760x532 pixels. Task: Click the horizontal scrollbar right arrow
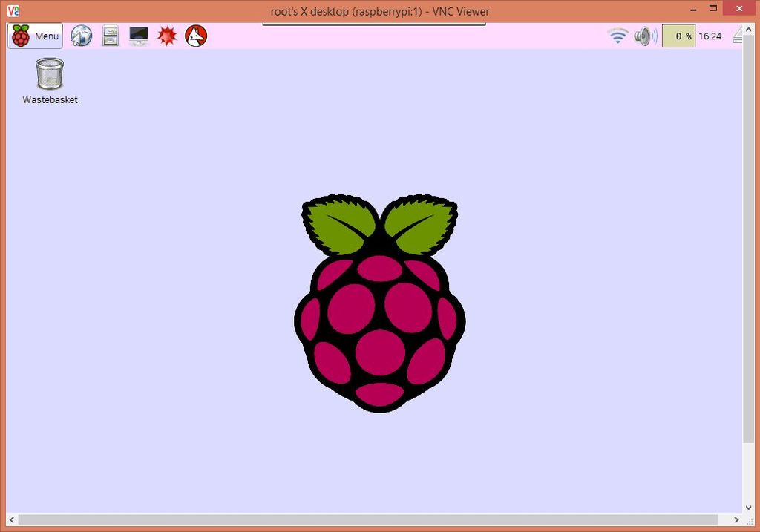pos(736,520)
